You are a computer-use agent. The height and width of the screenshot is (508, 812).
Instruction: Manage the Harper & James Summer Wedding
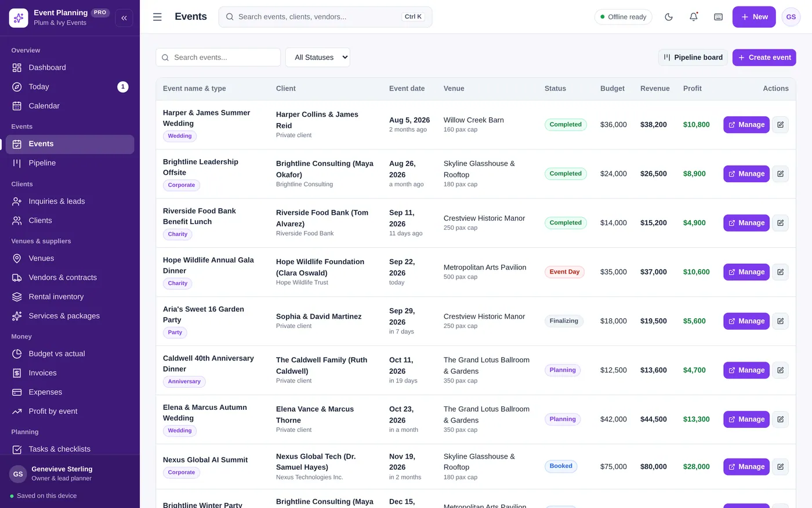coord(746,125)
